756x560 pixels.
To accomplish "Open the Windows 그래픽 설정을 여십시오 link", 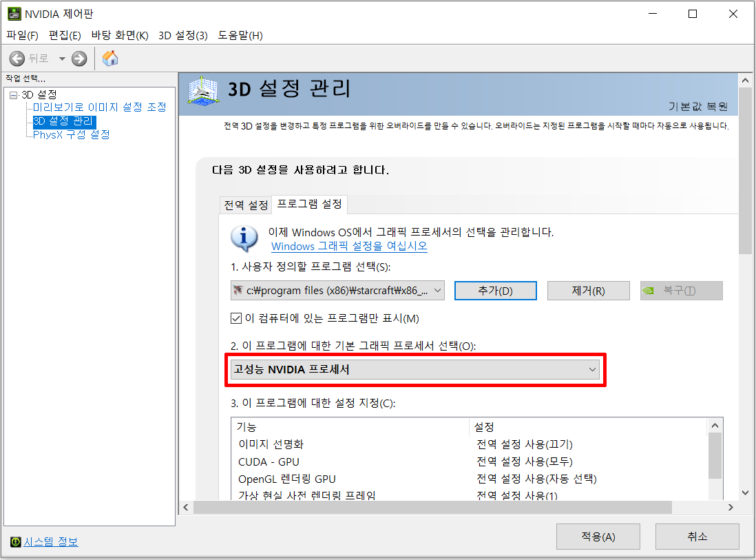I will coord(349,246).
